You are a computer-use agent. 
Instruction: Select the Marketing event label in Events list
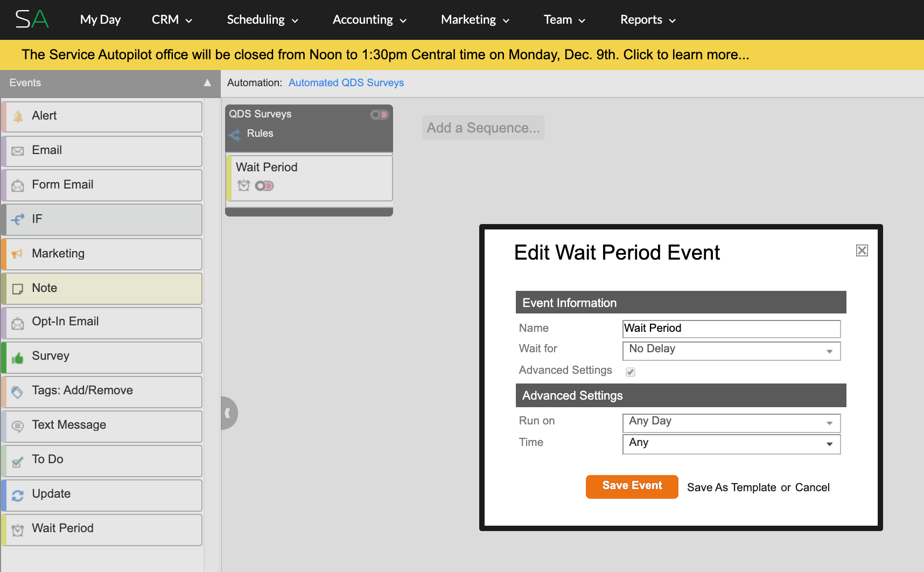(x=58, y=254)
